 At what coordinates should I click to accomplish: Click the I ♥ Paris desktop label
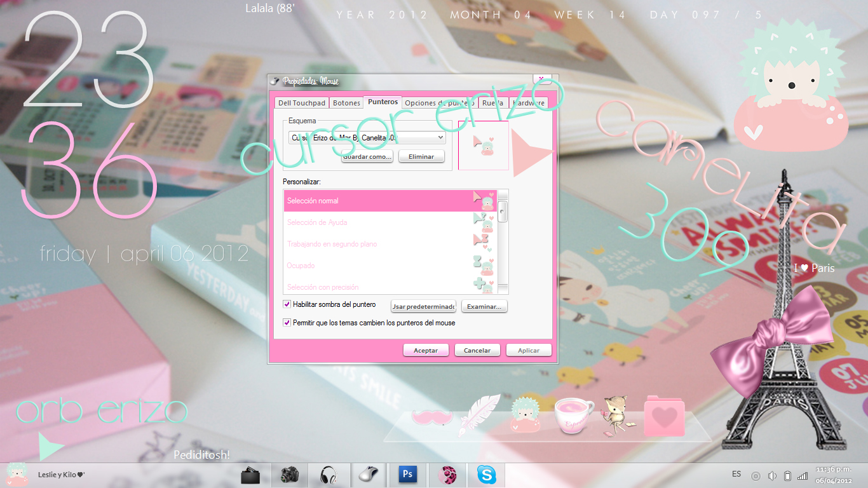point(814,268)
